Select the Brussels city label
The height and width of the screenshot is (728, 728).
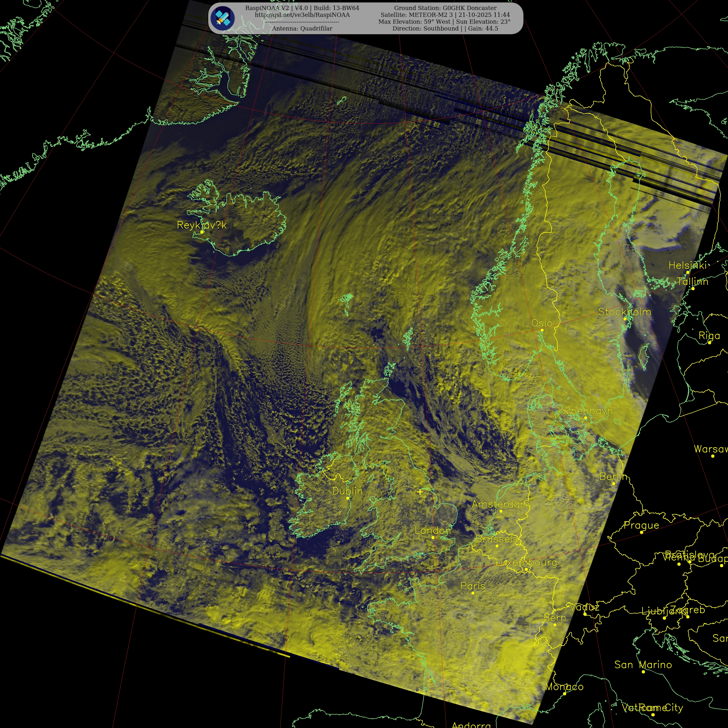click(x=497, y=539)
